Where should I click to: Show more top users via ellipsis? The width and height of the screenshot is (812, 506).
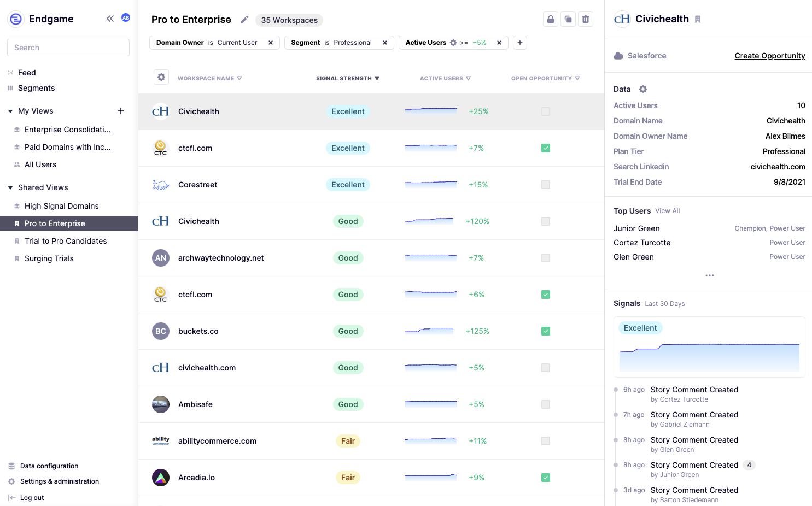(x=710, y=275)
